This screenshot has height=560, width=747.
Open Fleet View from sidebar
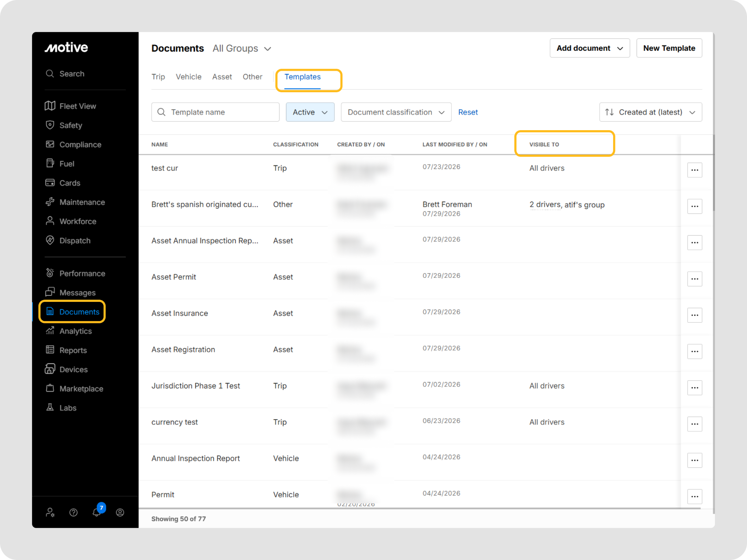[70, 106]
